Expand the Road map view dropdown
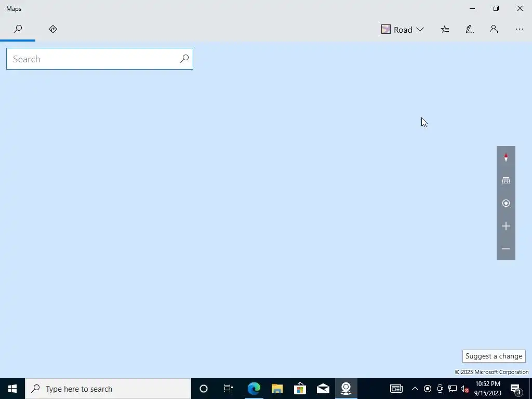 [x=403, y=30]
